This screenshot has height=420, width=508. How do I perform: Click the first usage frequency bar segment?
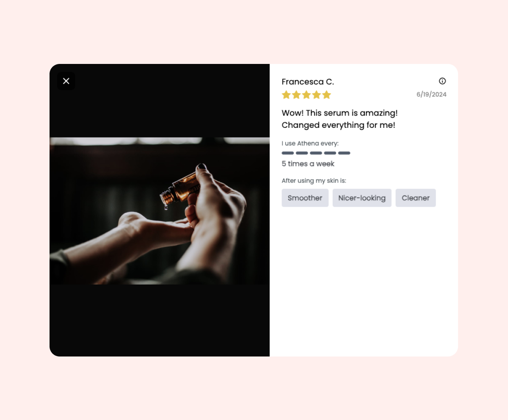pyautogui.click(x=288, y=153)
